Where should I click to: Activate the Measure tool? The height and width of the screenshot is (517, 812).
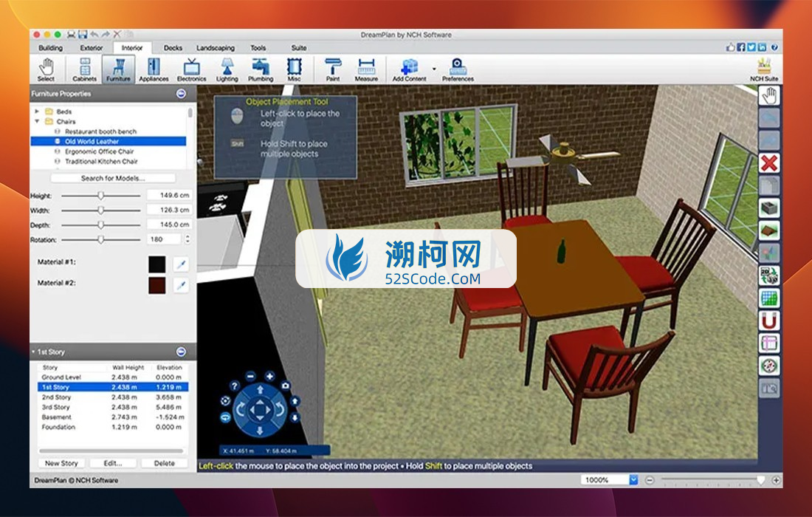(x=366, y=69)
